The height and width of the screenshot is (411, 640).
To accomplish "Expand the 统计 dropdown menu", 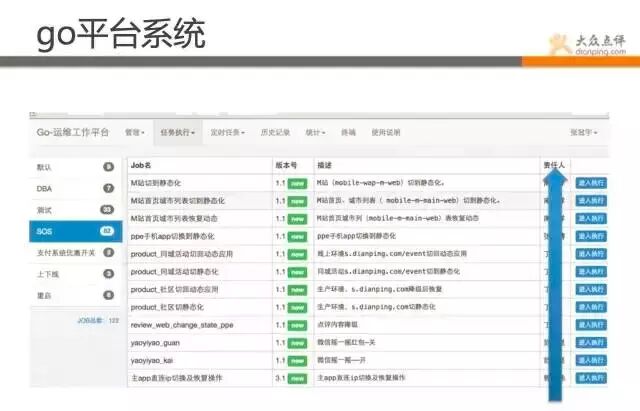I will click(x=316, y=133).
